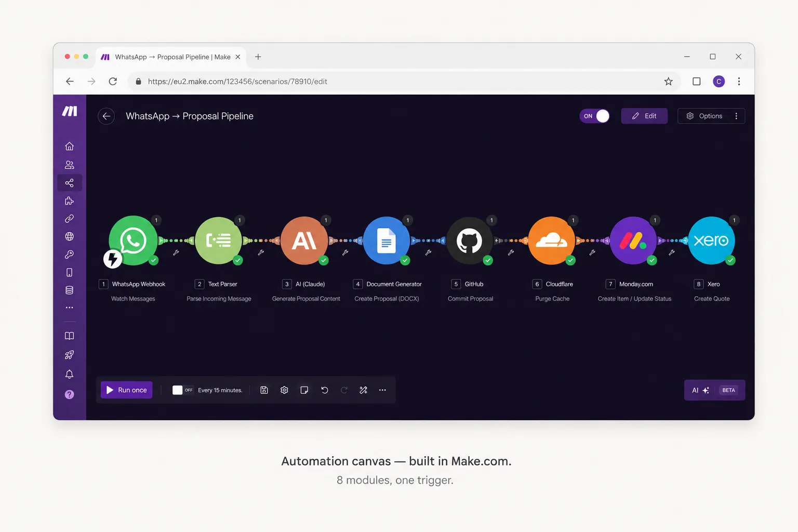Click the scenario title WhatsApp → Proposal Pipeline
Screen dimensions: 798x532
click(190, 116)
